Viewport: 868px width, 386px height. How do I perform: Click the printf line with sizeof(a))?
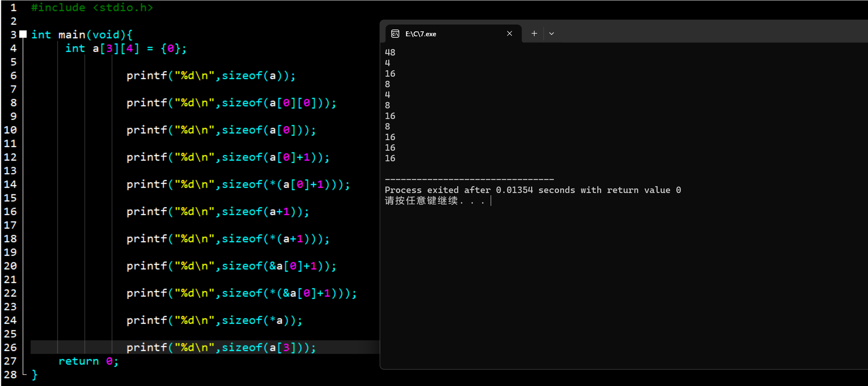211,76
